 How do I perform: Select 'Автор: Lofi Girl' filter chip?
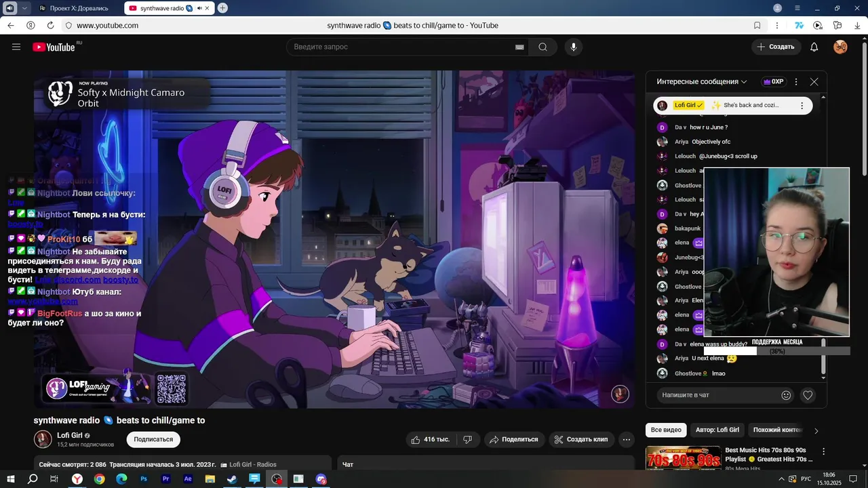tap(717, 430)
